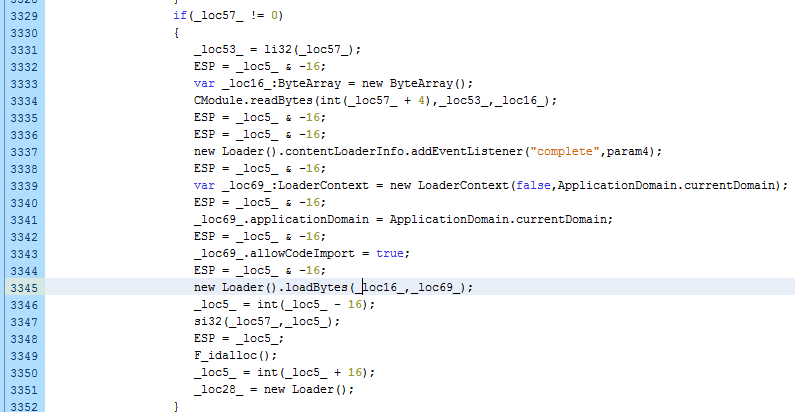
Task: Click the si32 function call
Action: tap(208, 321)
